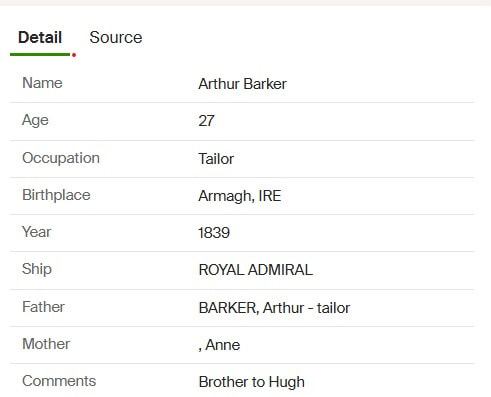Select the occupation value Tailor
491x397 pixels.
tap(216, 159)
